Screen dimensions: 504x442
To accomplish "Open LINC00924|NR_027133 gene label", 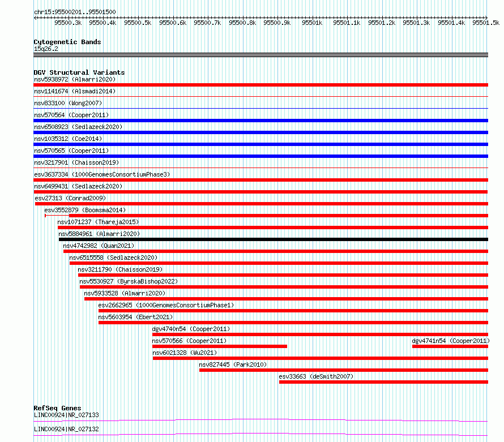I will pyautogui.click(x=66, y=415).
